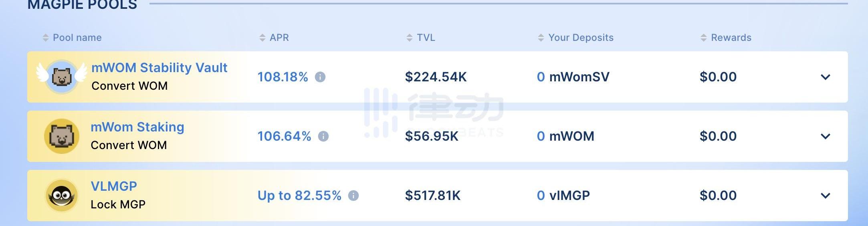Image resolution: width=868 pixels, height=226 pixels.
Task: Click sort arrows icon beside Pool name
Action: coord(46,38)
